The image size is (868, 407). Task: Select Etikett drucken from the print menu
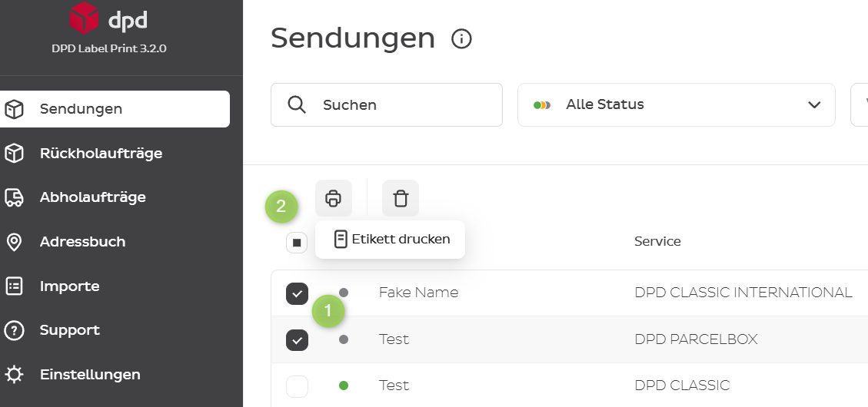(x=391, y=239)
